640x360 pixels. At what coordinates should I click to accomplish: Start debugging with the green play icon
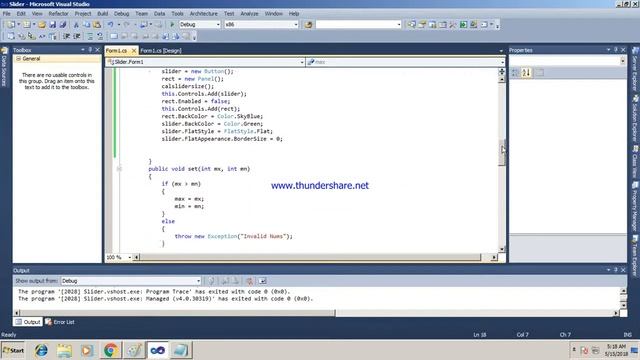coord(172,24)
